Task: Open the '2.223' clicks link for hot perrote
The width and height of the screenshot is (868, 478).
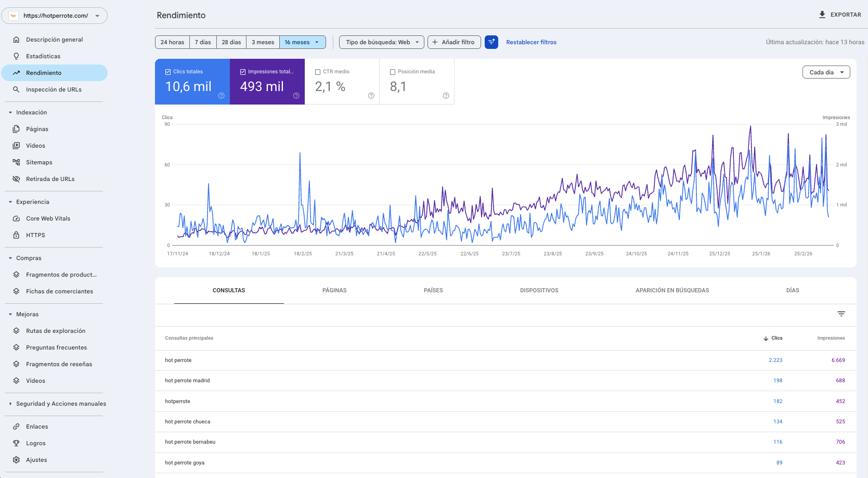Action: coord(776,359)
